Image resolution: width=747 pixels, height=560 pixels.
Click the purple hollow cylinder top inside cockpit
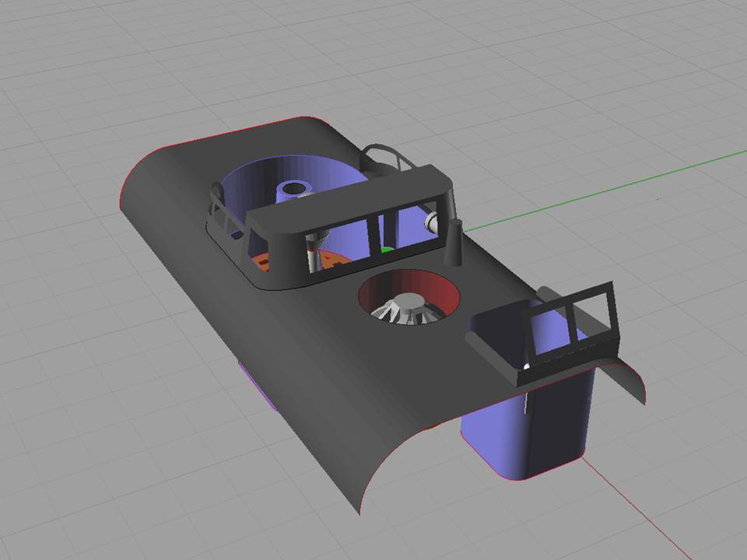(293, 188)
